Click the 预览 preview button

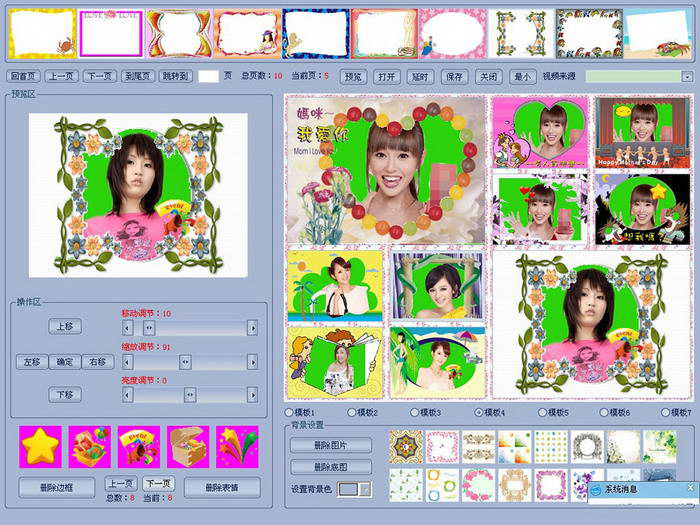click(x=353, y=77)
